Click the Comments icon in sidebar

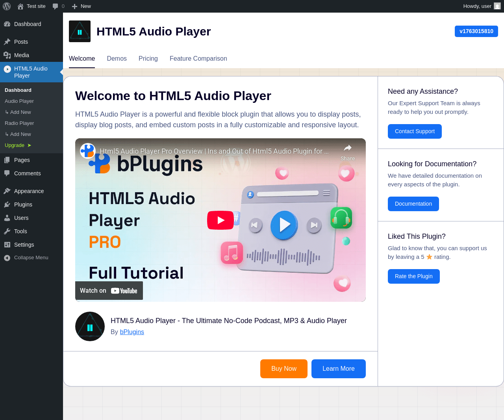point(7,173)
